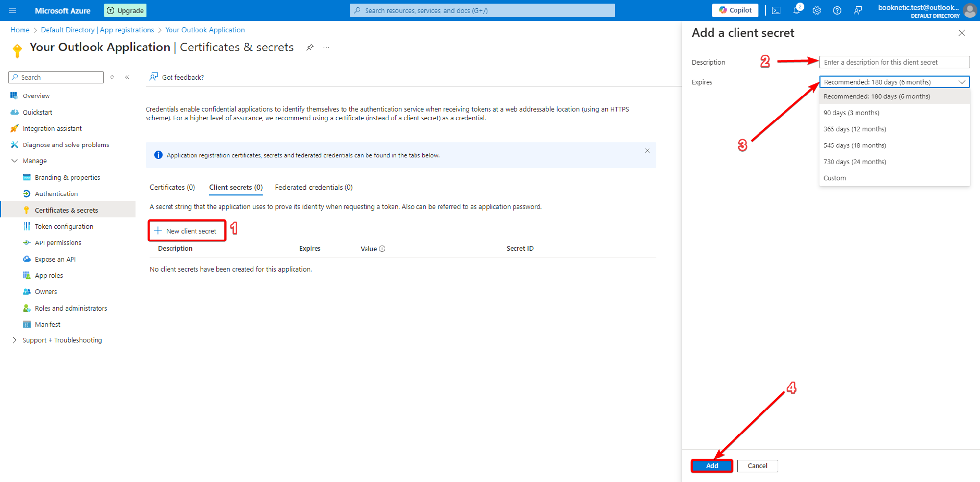Collapse the Manage section

pos(14,161)
